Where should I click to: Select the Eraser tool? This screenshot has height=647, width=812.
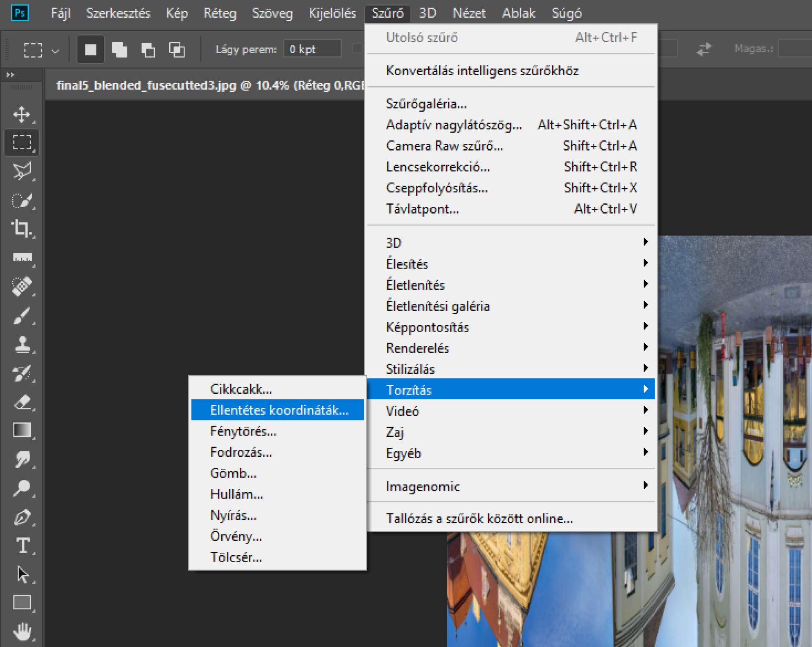22,402
